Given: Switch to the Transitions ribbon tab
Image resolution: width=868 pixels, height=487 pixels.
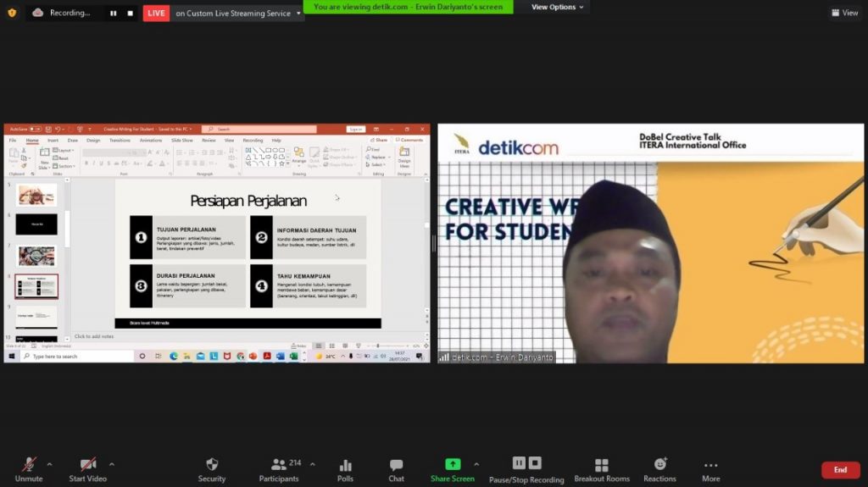Looking at the screenshot, I should 120,141.
